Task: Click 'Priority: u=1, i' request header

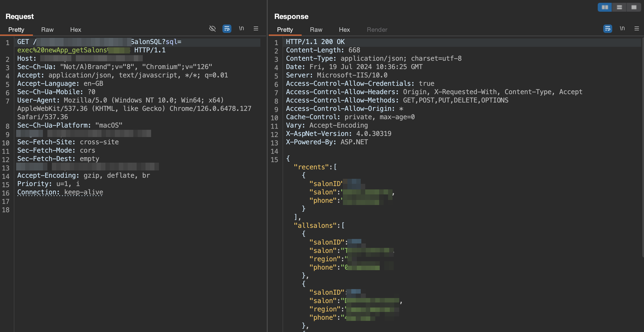Action: click(49, 184)
